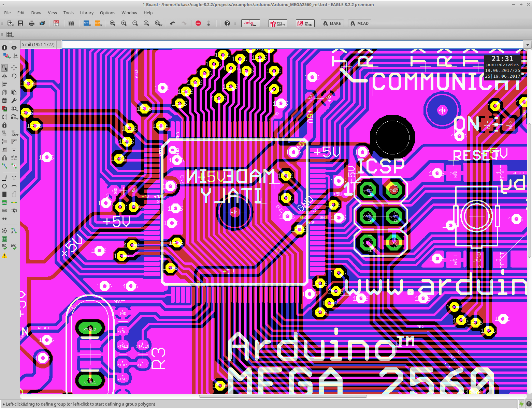This screenshot has width=532, height=409.
Task: Open the Draw menu
Action: (x=36, y=13)
